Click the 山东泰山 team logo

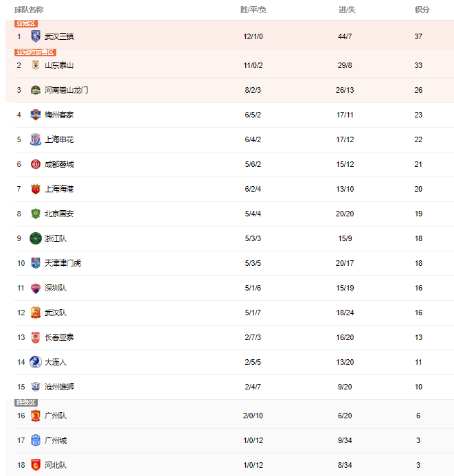pyautogui.click(x=36, y=65)
